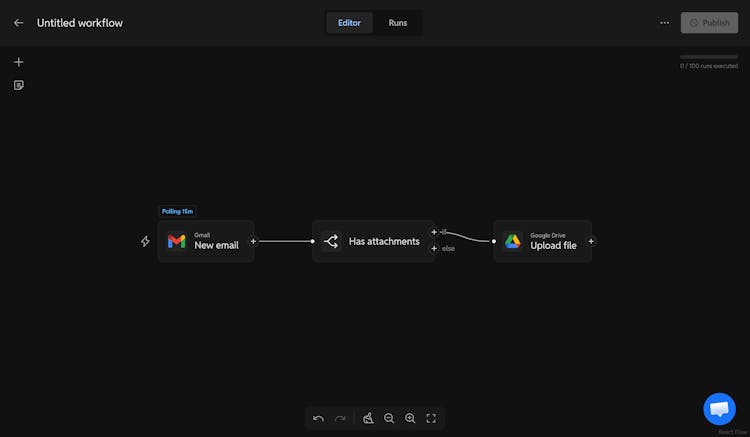Add a sticky note from the left sidebar

(x=18, y=85)
